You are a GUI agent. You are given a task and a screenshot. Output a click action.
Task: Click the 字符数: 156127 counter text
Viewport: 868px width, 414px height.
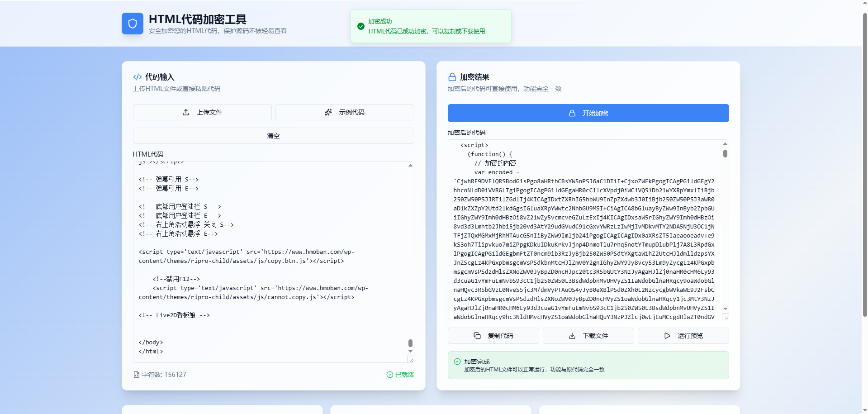[x=164, y=375]
